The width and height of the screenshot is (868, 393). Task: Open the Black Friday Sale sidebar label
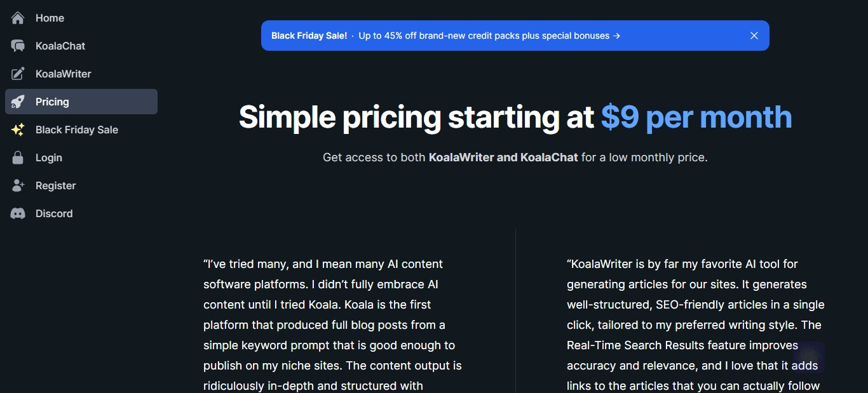[77, 130]
